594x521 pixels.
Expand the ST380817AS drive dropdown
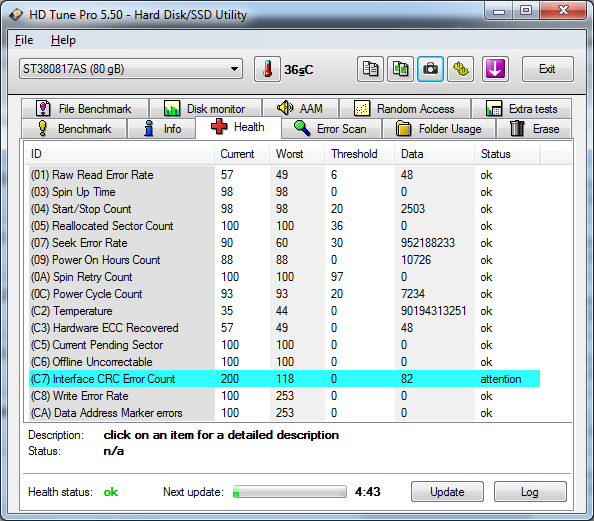coord(131,69)
